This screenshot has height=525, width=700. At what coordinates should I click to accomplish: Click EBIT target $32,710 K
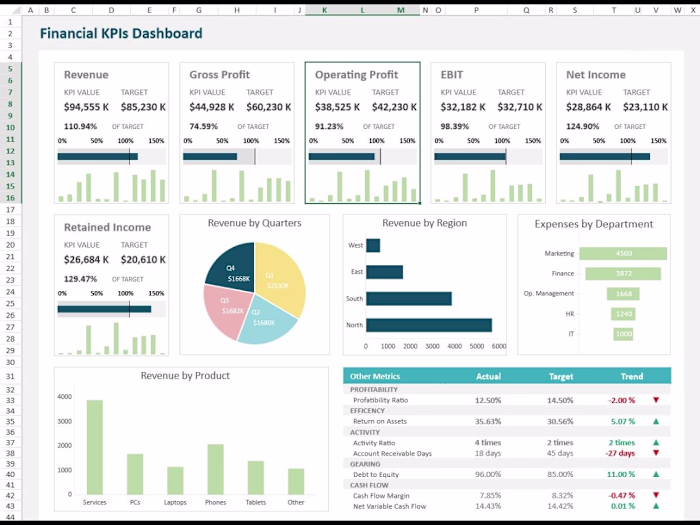tap(520, 107)
